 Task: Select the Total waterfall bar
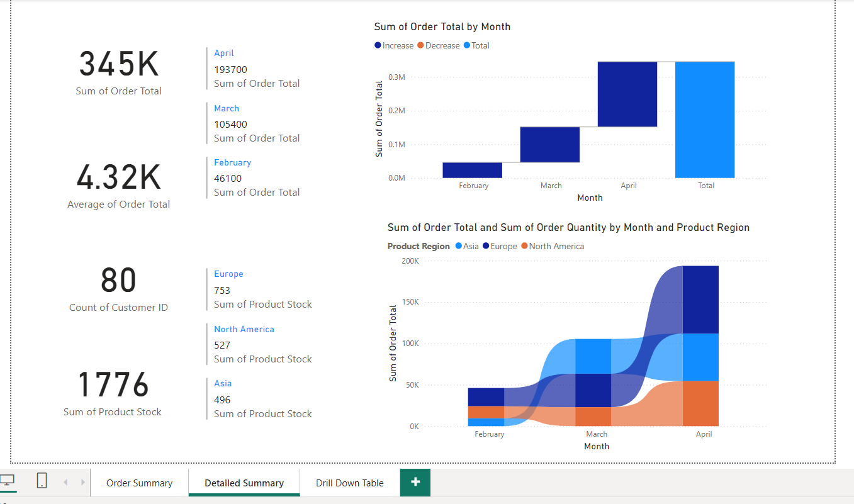[705, 120]
